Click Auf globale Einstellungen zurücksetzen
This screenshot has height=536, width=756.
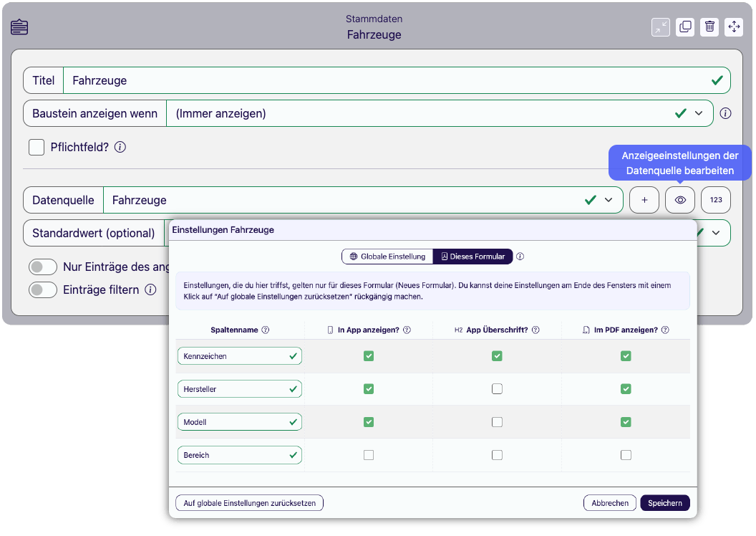(249, 503)
